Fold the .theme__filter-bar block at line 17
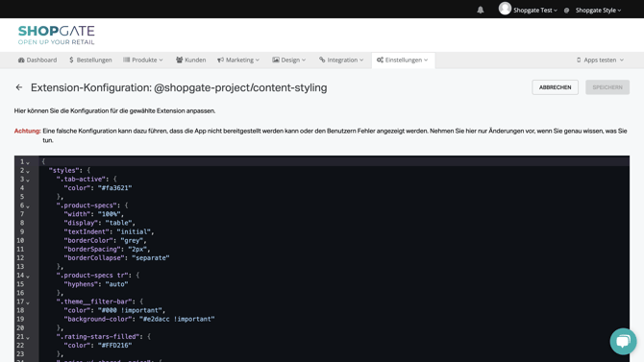 tap(28, 302)
